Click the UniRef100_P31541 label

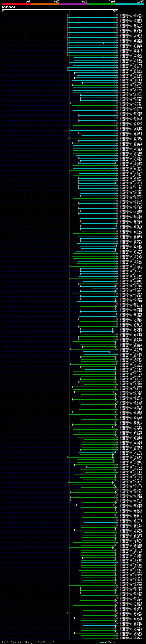(x=131, y=37)
